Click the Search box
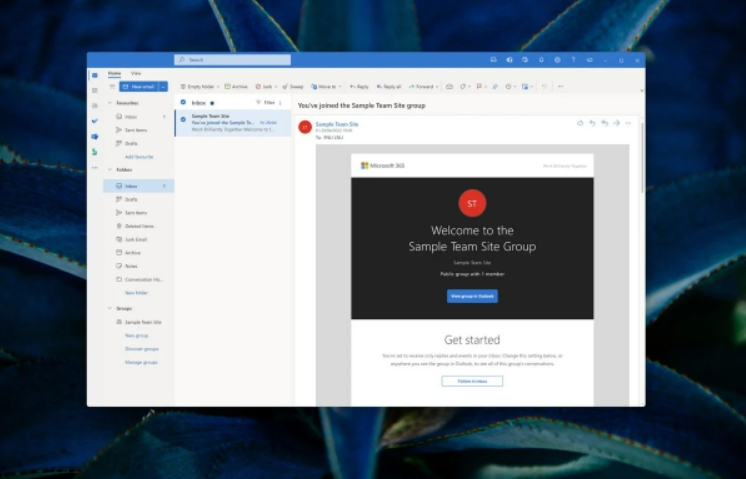 coord(232,59)
